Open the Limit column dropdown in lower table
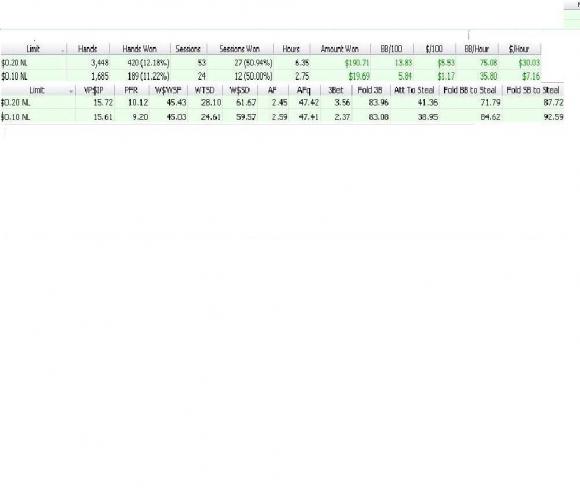 (71, 91)
